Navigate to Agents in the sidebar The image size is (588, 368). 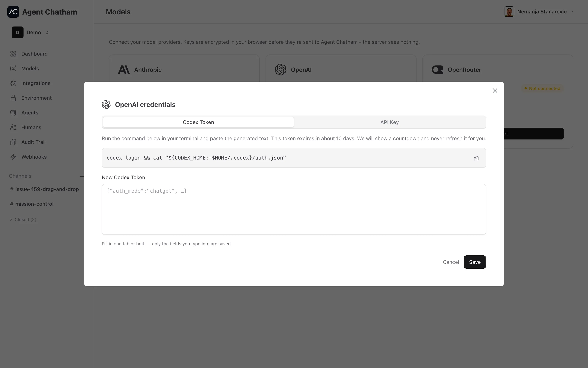coord(30,113)
